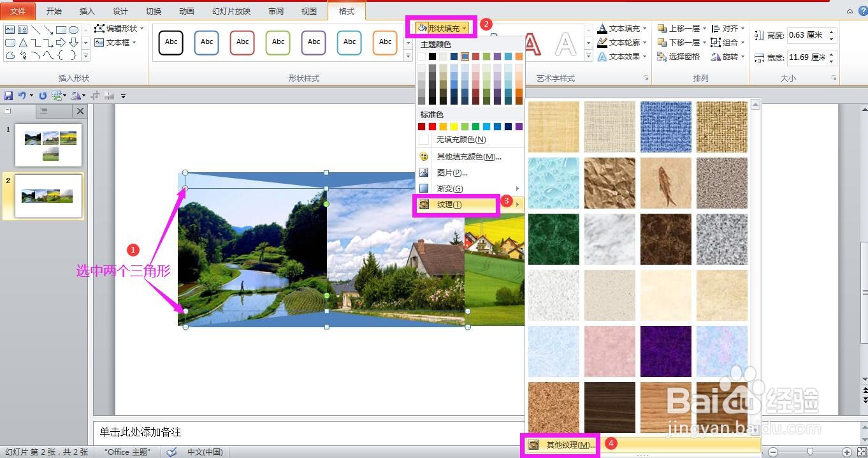Choose No Fill (无填充颜色) option
Viewport: 868px width, 458px height.
(x=470, y=139)
